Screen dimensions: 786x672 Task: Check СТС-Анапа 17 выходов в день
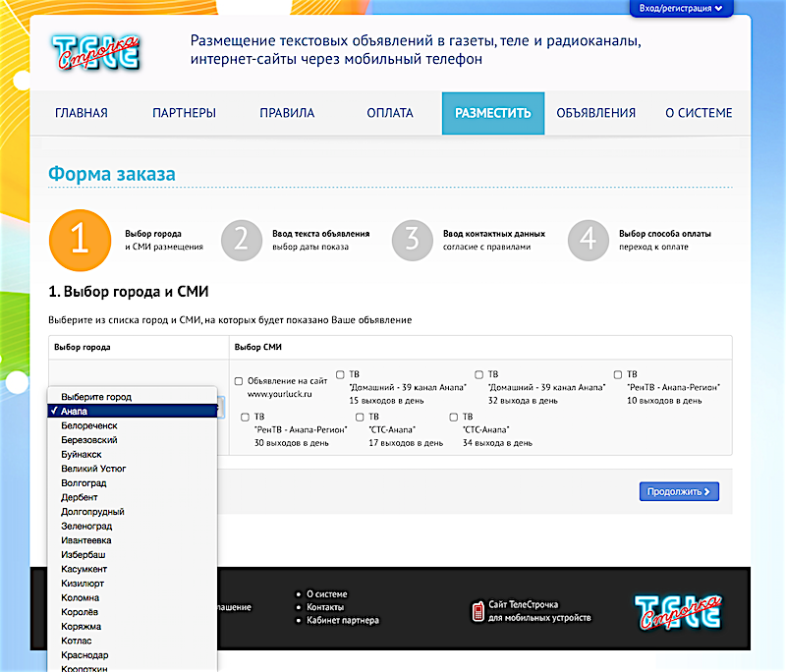[360, 417]
